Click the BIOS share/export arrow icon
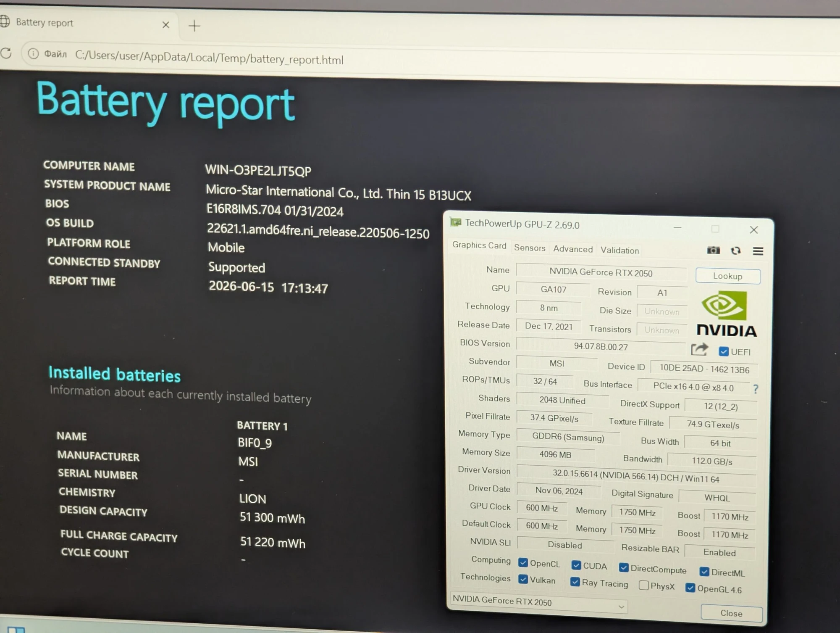The width and height of the screenshot is (840, 633). (699, 349)
